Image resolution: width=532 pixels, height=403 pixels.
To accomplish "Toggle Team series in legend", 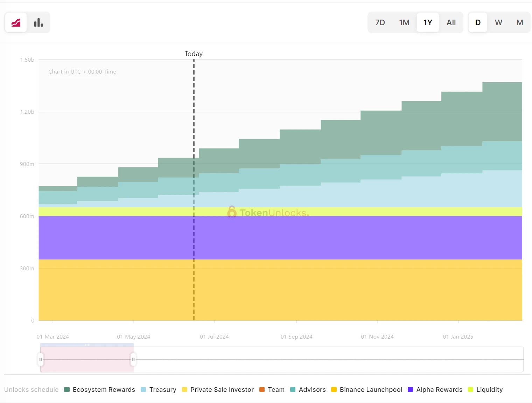I will (272, 390).
